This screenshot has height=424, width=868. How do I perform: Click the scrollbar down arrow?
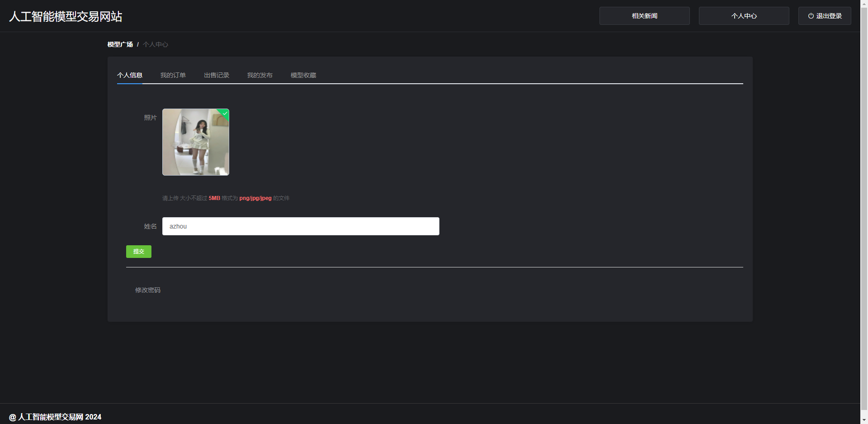864,420
